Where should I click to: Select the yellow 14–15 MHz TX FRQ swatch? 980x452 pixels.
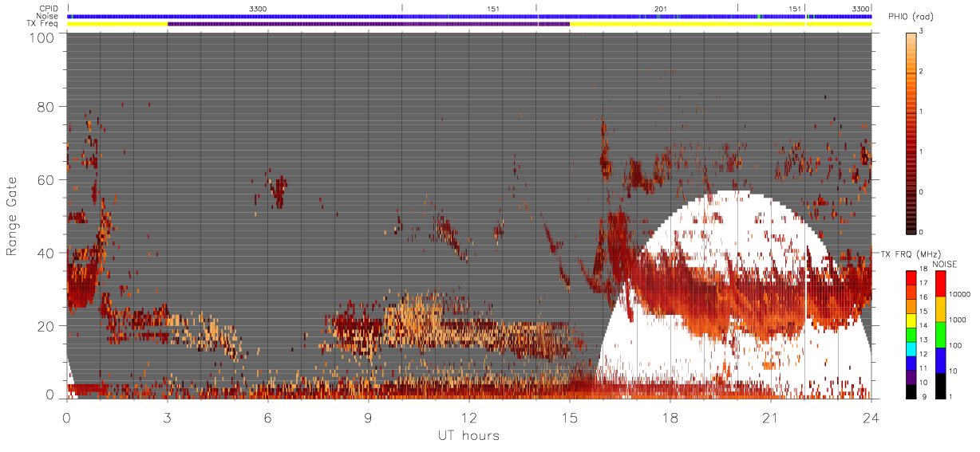(x=911, y=320)
